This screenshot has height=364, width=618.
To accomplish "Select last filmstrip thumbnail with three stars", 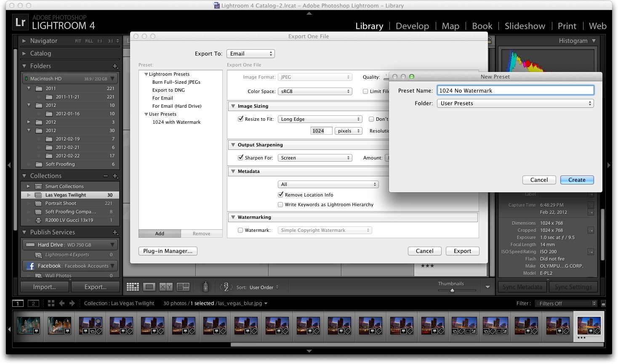I will (589, 326).
